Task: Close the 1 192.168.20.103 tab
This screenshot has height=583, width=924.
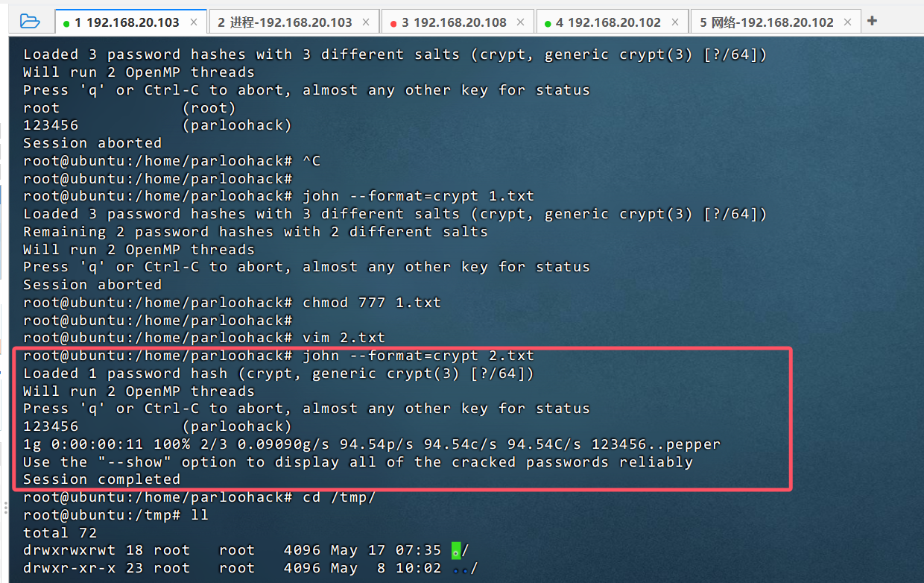Action: click(194, 22)
